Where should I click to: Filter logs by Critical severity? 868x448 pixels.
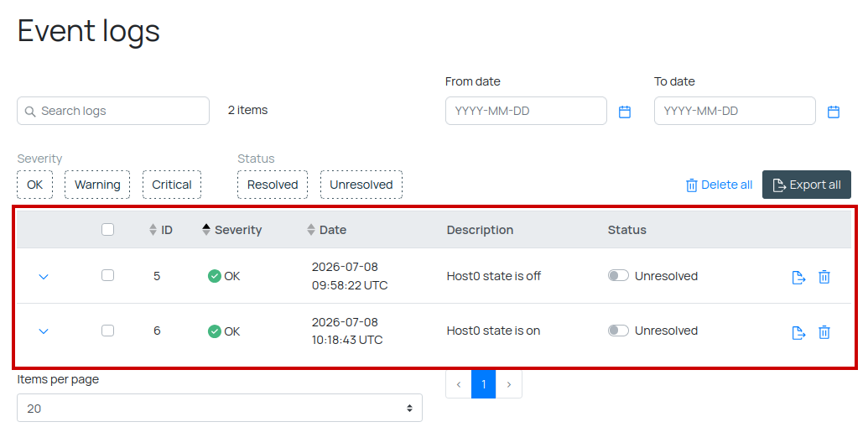[172, 185]
